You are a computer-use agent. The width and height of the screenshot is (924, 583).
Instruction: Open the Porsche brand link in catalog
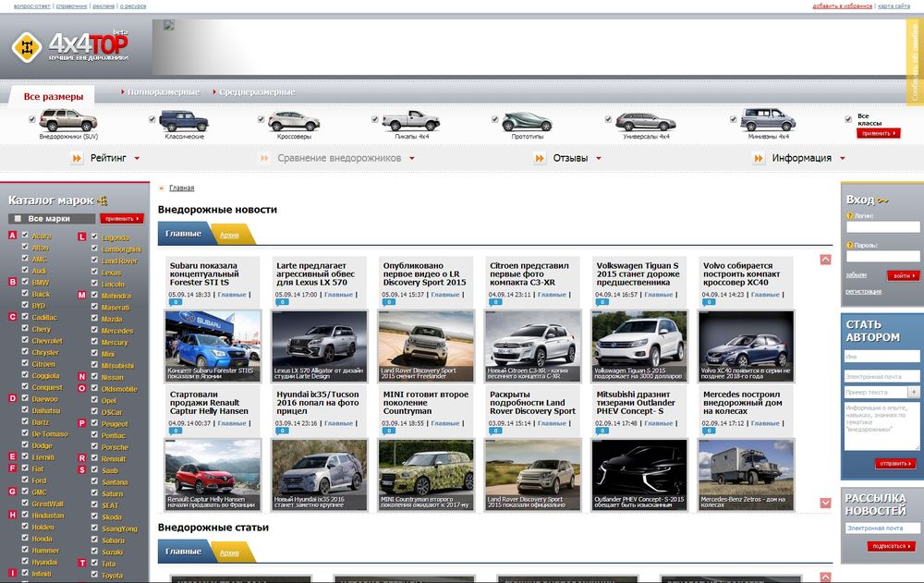pyautogui.click(x=115, y=447)
